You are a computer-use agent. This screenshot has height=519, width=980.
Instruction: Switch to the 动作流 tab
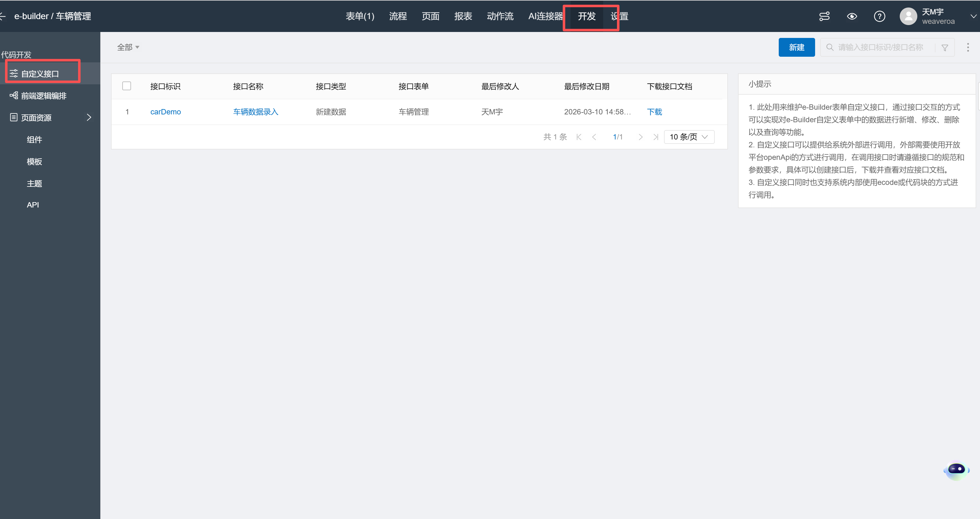coord(500,16)
